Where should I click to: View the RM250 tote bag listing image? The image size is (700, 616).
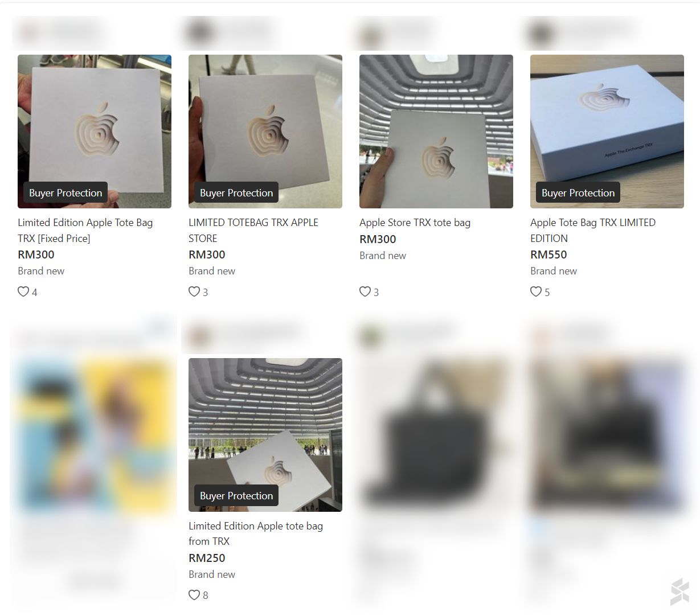click(x=265, y=435)
